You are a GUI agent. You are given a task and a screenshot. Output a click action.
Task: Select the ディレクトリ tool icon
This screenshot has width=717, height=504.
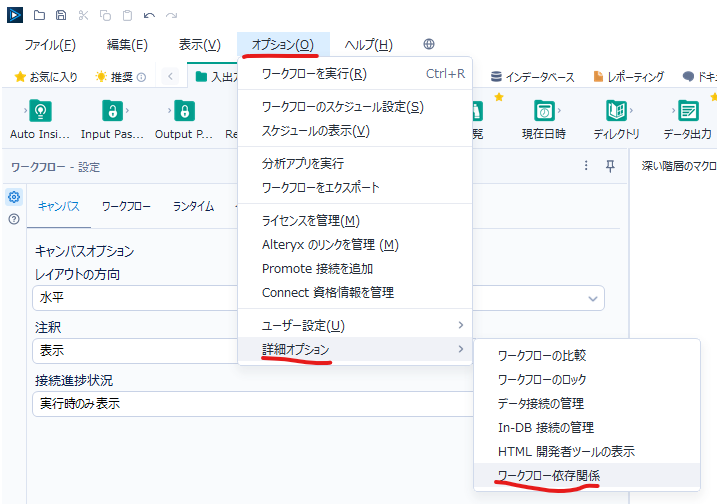(616, 111)
